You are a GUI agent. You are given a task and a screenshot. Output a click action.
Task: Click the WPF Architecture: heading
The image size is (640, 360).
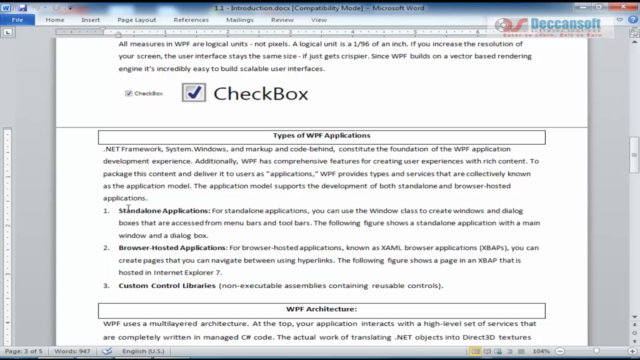[322, 309]
